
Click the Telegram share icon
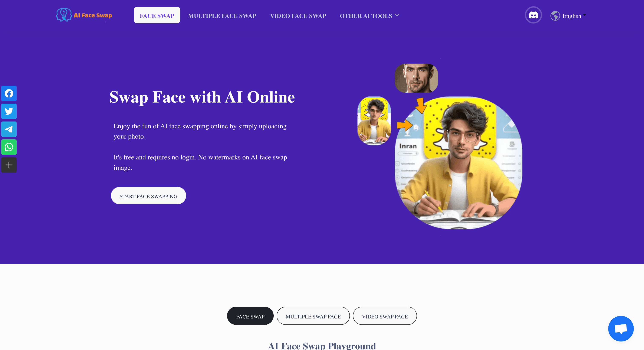pos(9,129)
